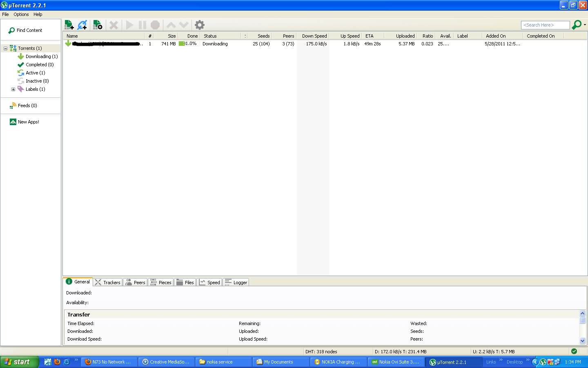Expand the Labels tree node

pyautogui.click(x=13, y=89)
